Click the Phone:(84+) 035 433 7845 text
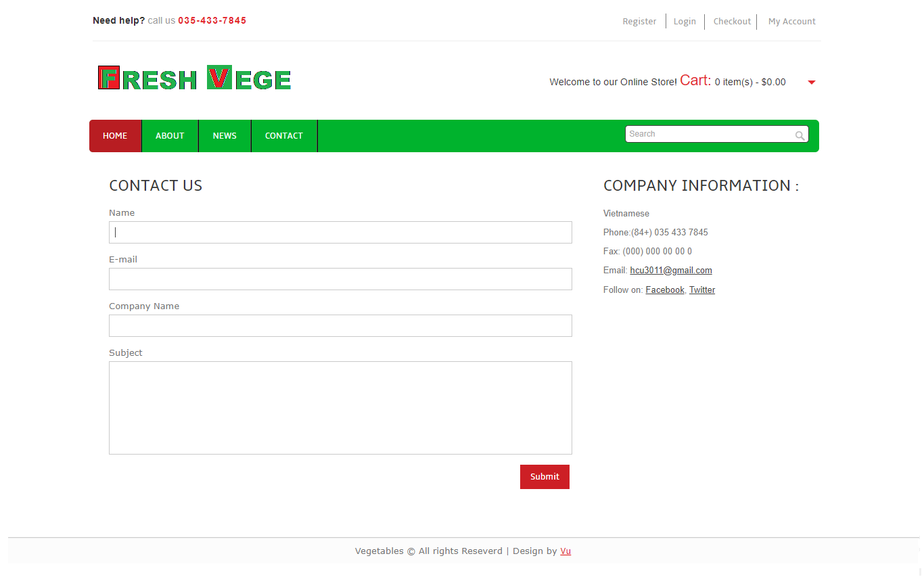 (655, 233)
